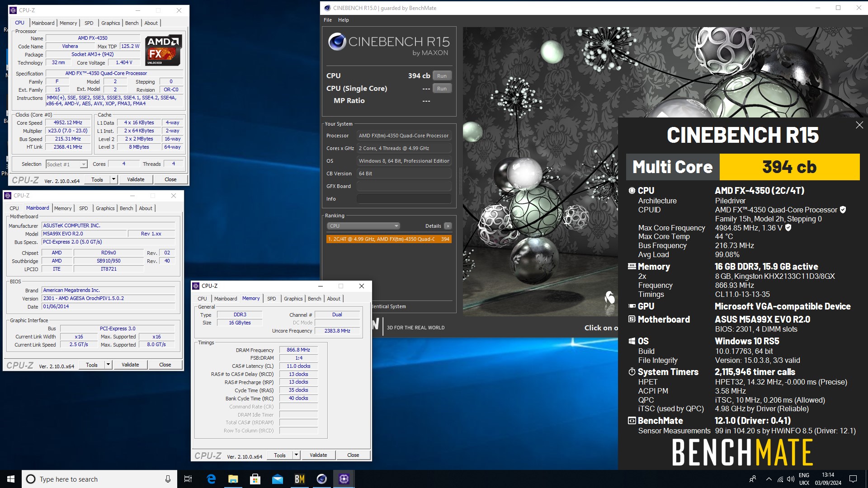Open File Explorer from the taskbar
This screenshot has width=868, height=488.
[233, 479]
